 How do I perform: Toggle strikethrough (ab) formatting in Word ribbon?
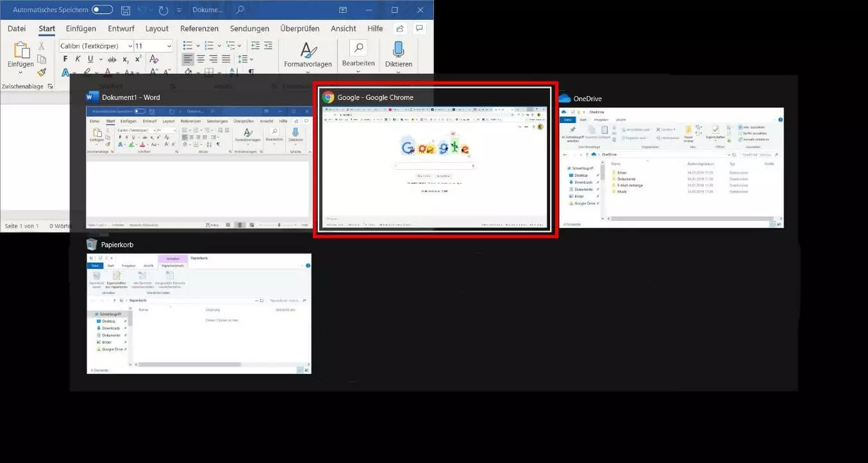coord(112,60)
